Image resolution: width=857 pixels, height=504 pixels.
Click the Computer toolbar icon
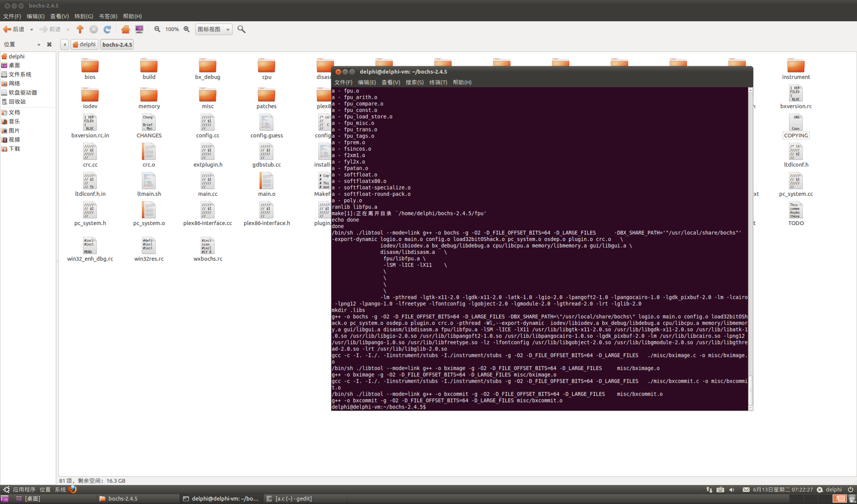139,29
